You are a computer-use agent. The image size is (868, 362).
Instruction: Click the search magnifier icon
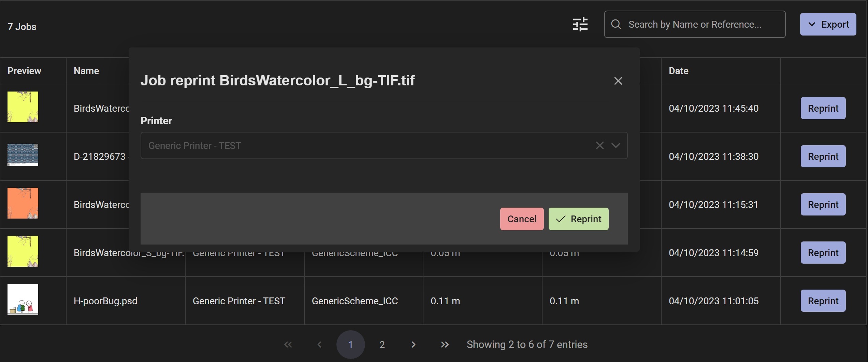coord(616,24)
